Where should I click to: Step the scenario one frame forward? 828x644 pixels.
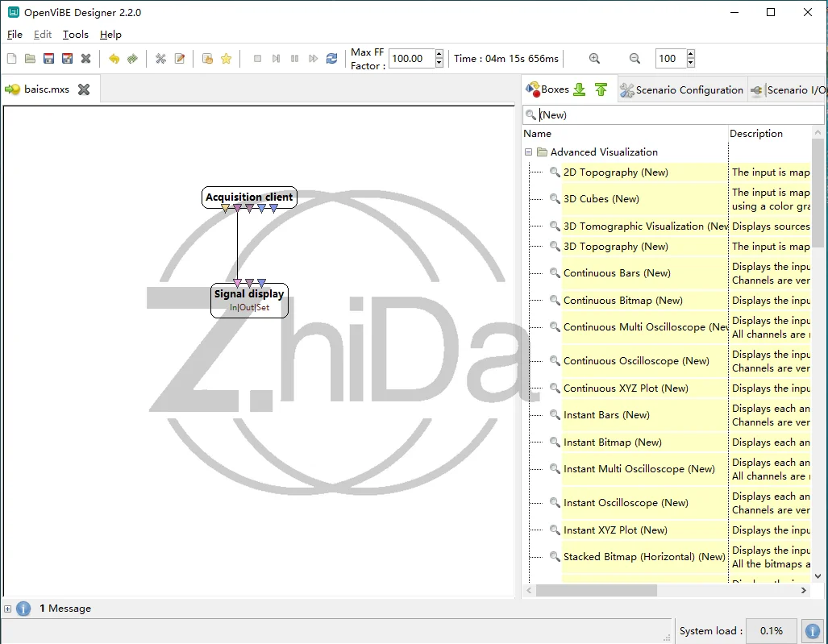coord(276,59)
